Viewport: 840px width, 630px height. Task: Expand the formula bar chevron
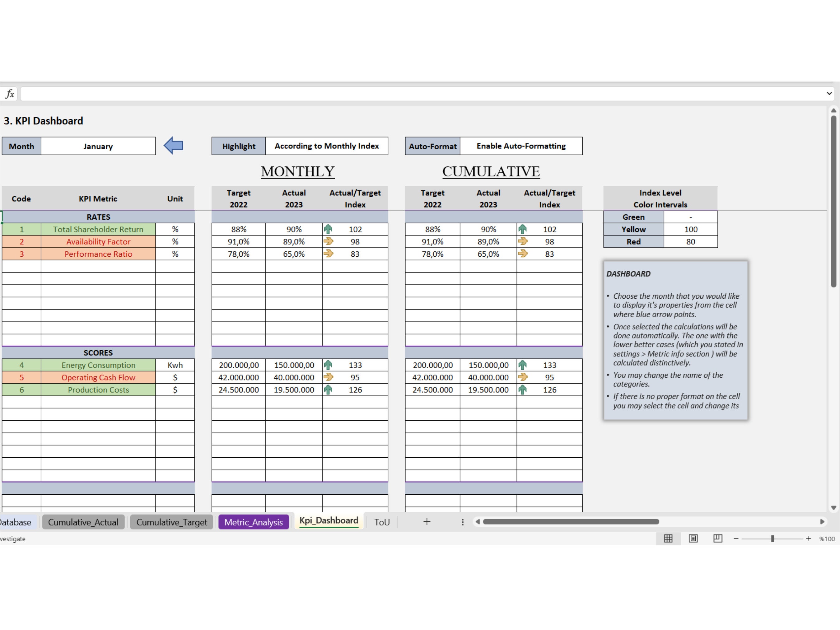[829, 93]
